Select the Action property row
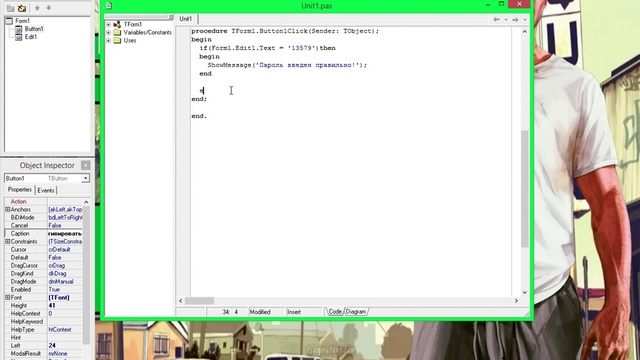 tap(43, 202)
